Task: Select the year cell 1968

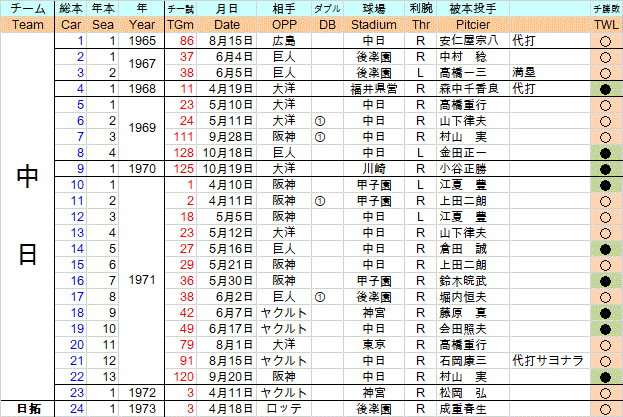Action: [x=142, y=89]
